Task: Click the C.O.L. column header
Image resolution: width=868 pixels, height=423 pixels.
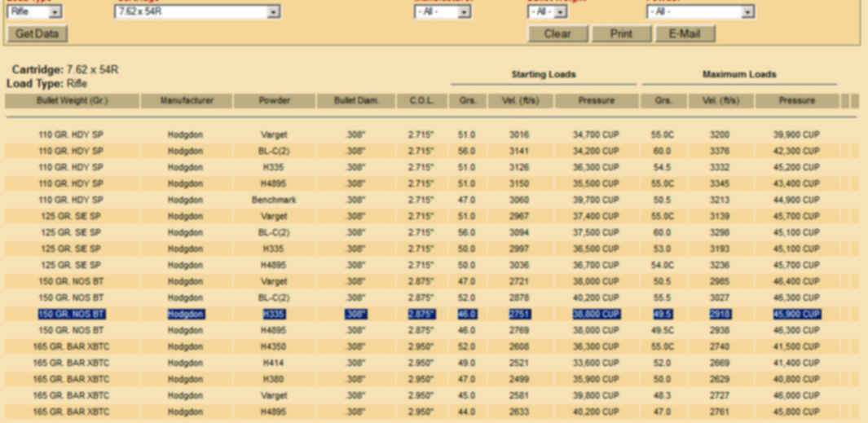Action: tap(421, 101)
